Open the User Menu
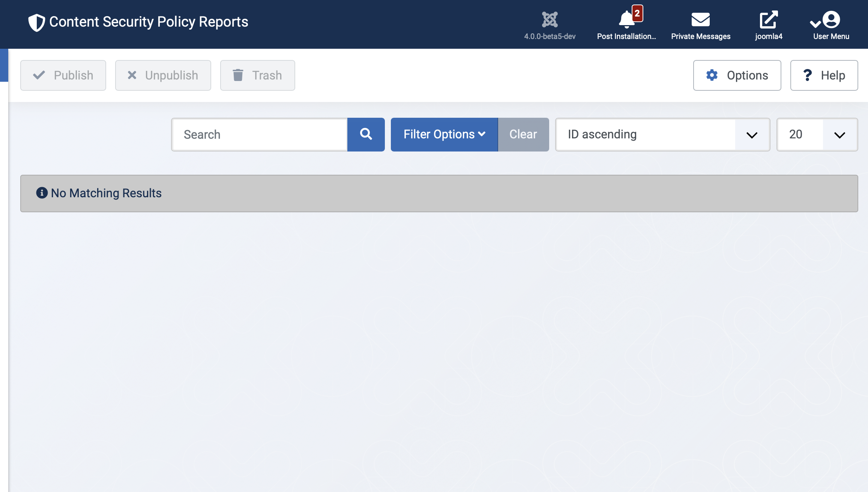 coord(831,25)
